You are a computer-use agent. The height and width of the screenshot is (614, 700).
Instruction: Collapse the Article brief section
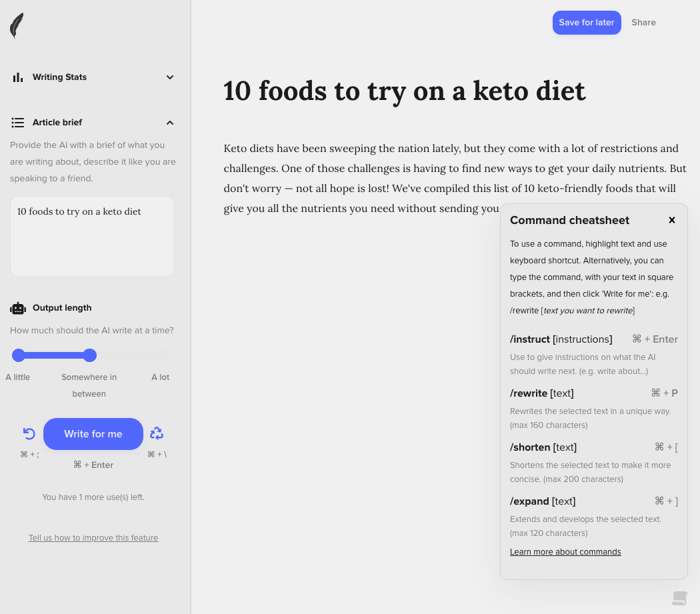click(x=170, y=123)
